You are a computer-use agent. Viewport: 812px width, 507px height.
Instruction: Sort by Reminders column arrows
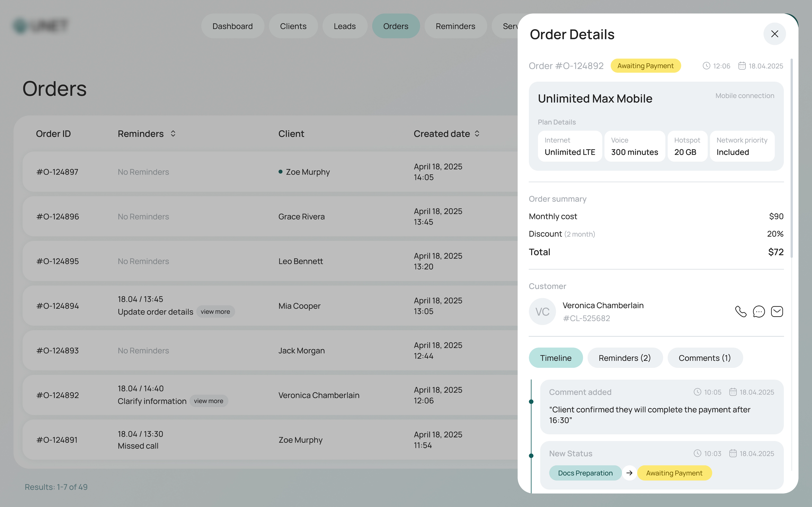point(173,134)
